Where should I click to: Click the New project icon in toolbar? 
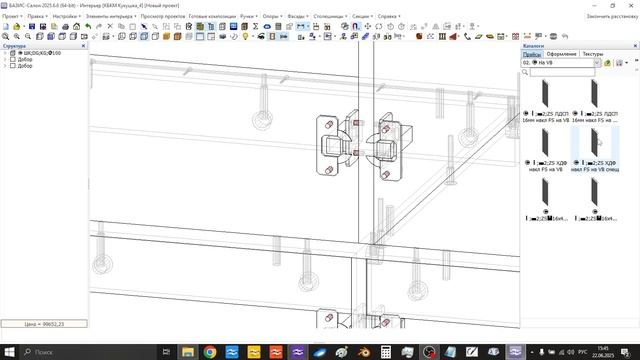[x=6, y=27]
